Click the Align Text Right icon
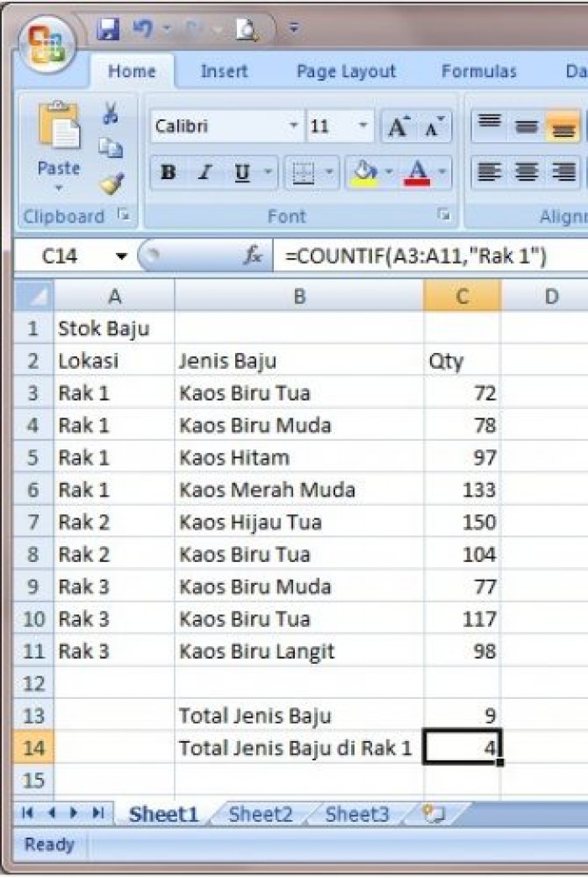The image size is (588, 878). (564, 171)
